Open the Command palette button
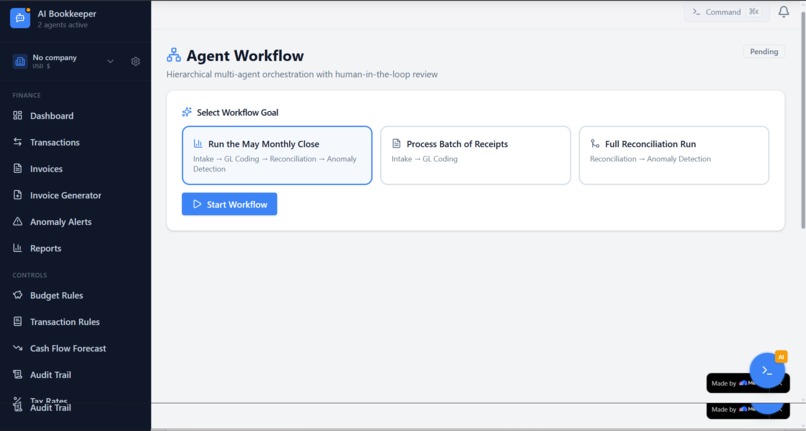The height and width of the screenshot is (431, 806). (x=726, y=12)
